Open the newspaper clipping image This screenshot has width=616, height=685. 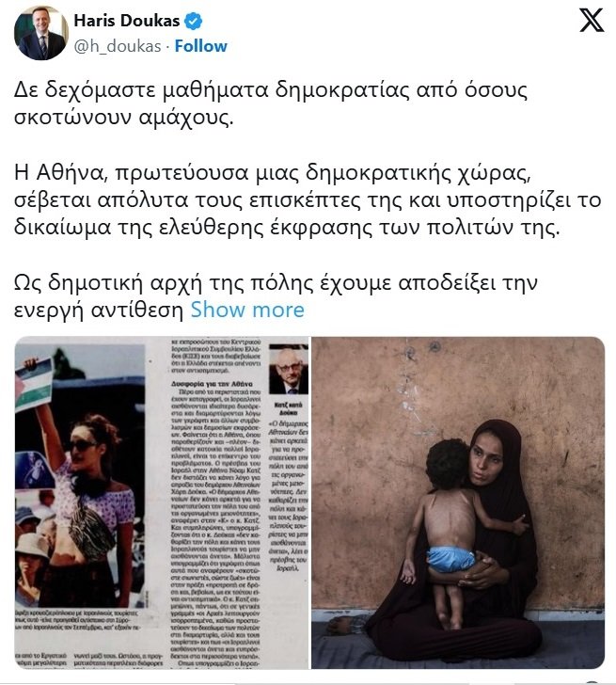[x=162, y=502]
